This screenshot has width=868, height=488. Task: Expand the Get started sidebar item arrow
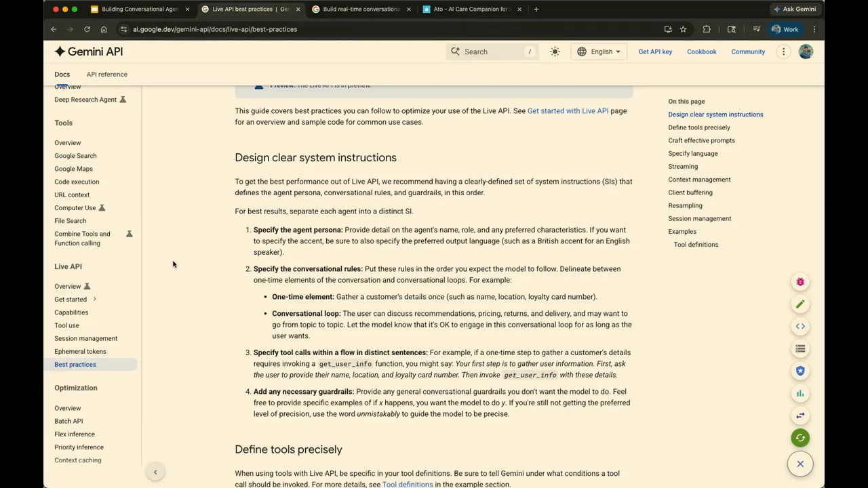(94, 299)
